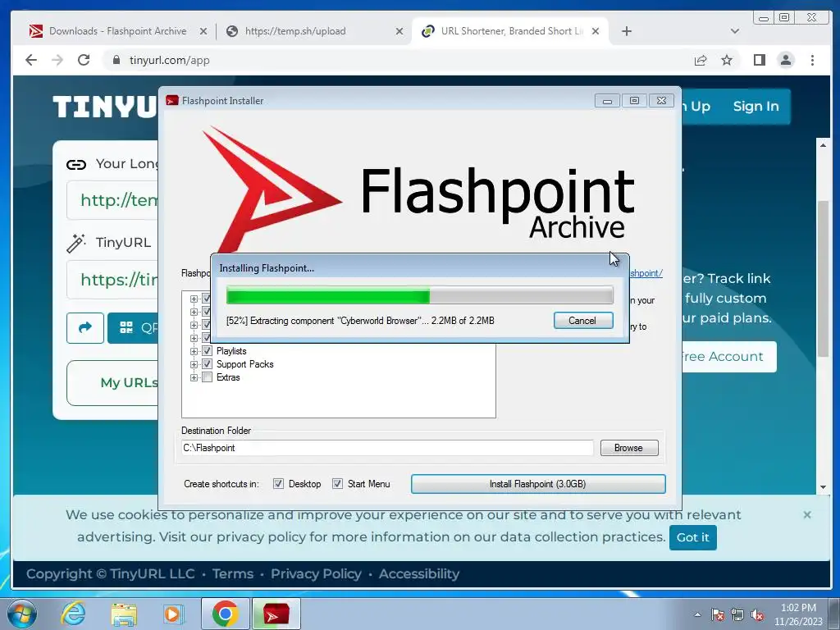Switch to the Downloads - Flashpoint Archive tab

click(116, 31)
